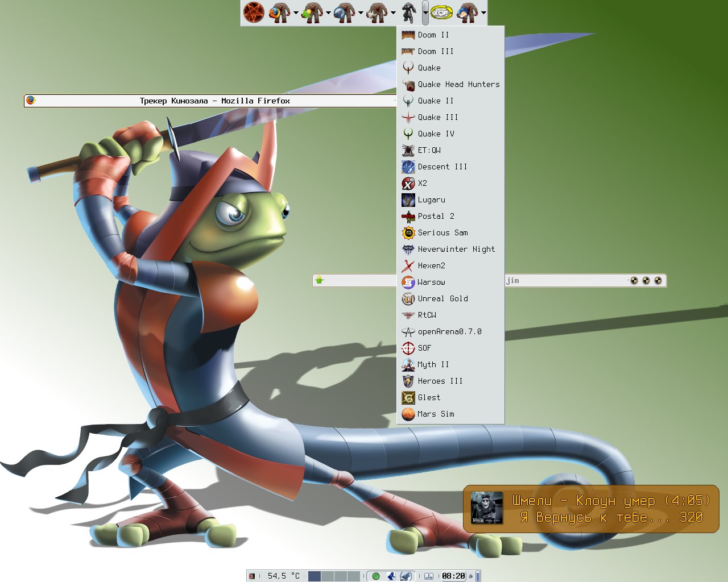Open Neverwinter Night entry
The width and height of the screenshot is (728, 582).
450,249
